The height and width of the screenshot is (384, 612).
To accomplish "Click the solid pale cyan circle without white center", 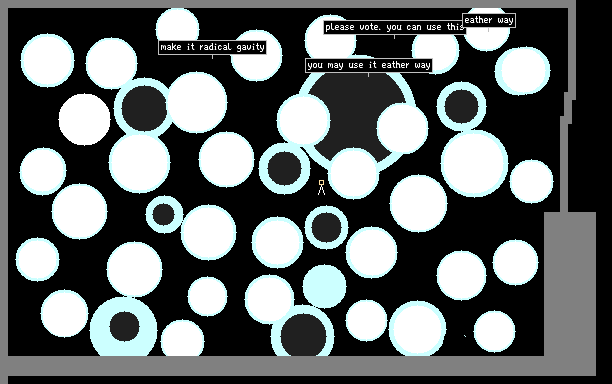I will pos(324,286).
